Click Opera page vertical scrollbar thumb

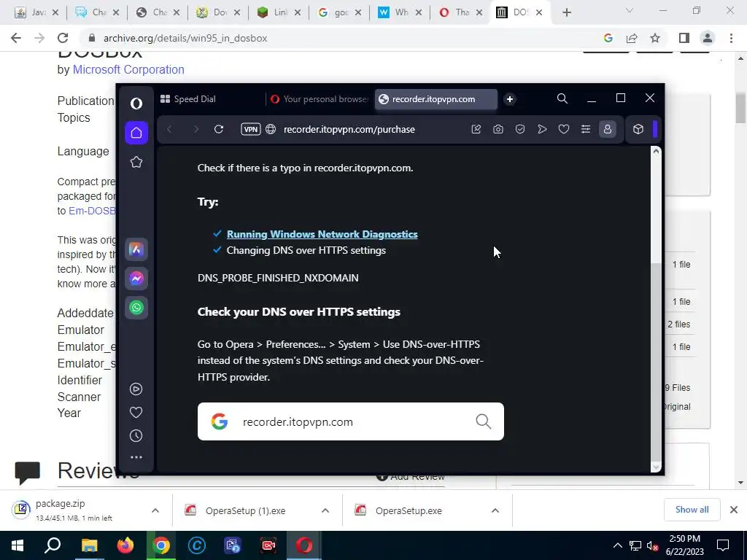coord(656,362)
